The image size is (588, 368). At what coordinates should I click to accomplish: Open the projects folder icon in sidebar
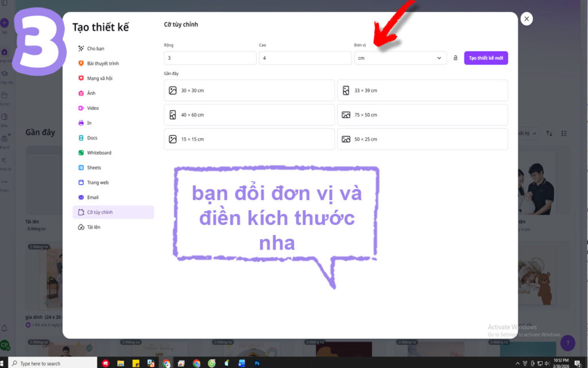[x=5, y=95]
